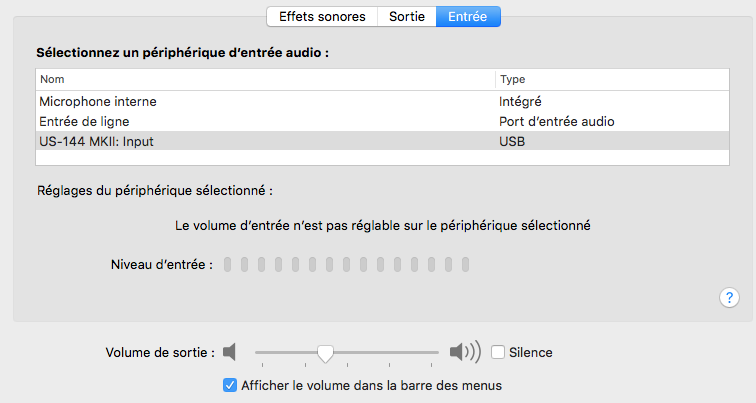Click the Niveau d'entrée level meter
The width and height of the screenshot is (756, 403).
point(346,264)
